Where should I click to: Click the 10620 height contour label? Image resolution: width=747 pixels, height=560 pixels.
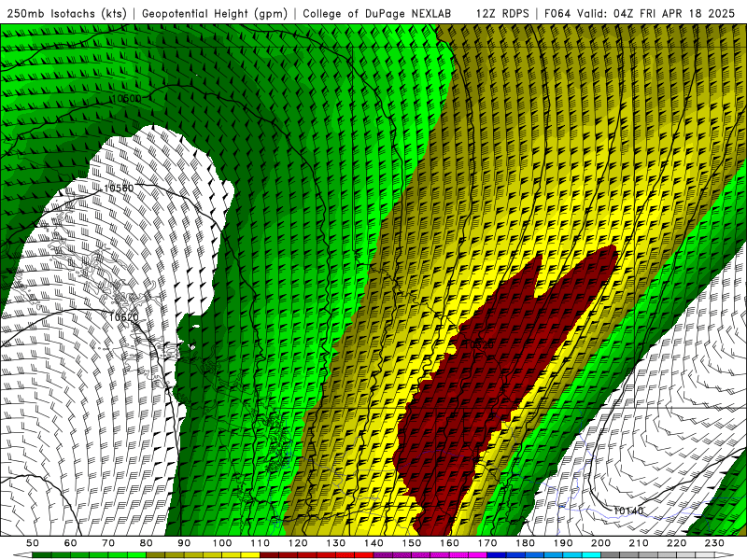pyautogui.click(x=124, y=317)
